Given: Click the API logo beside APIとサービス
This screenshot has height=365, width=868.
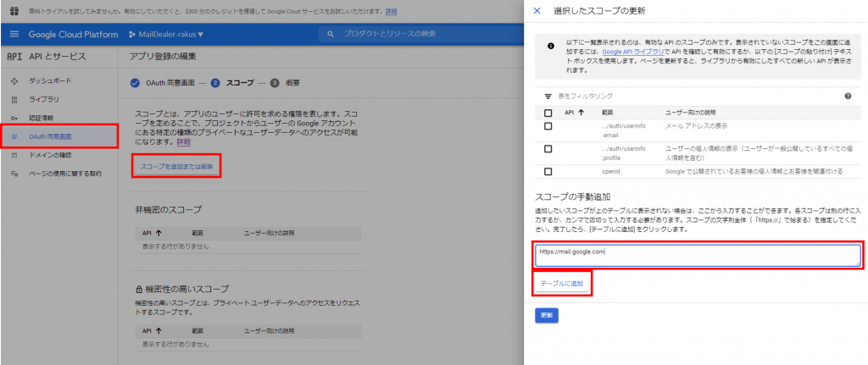Looking at the screenshot, I should point(14,57).
